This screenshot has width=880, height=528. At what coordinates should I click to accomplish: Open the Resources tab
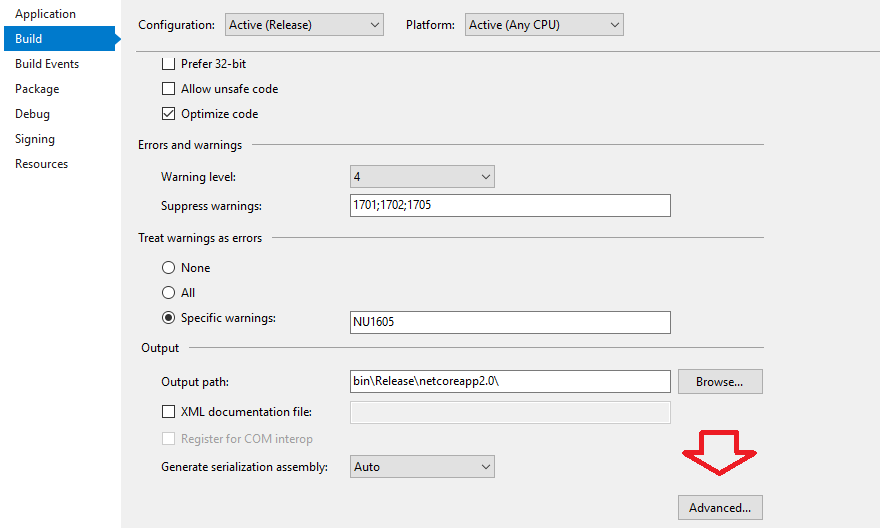point(42,164)
